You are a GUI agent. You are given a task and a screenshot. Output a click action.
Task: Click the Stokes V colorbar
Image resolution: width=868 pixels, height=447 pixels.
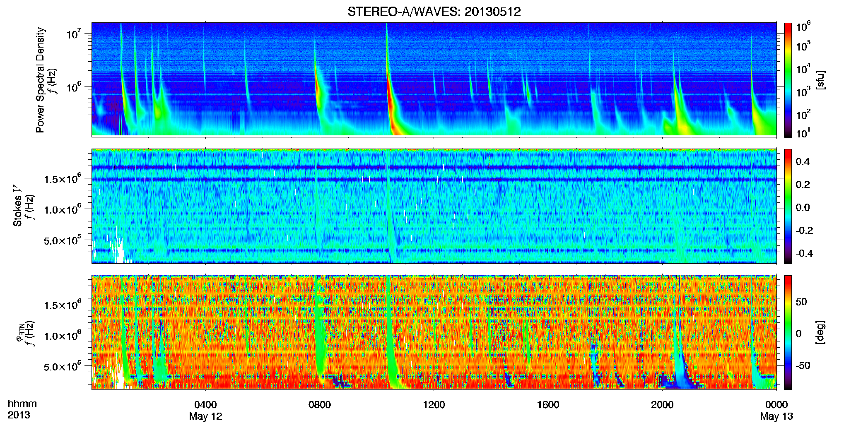click(788, 206)
